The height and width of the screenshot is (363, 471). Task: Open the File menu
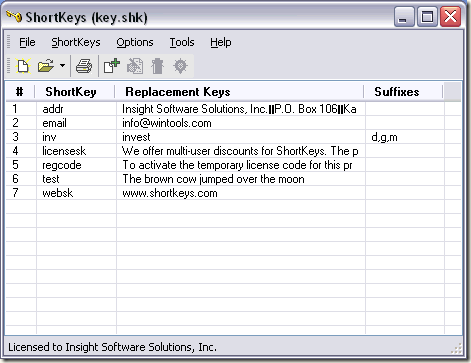[27, 42]
